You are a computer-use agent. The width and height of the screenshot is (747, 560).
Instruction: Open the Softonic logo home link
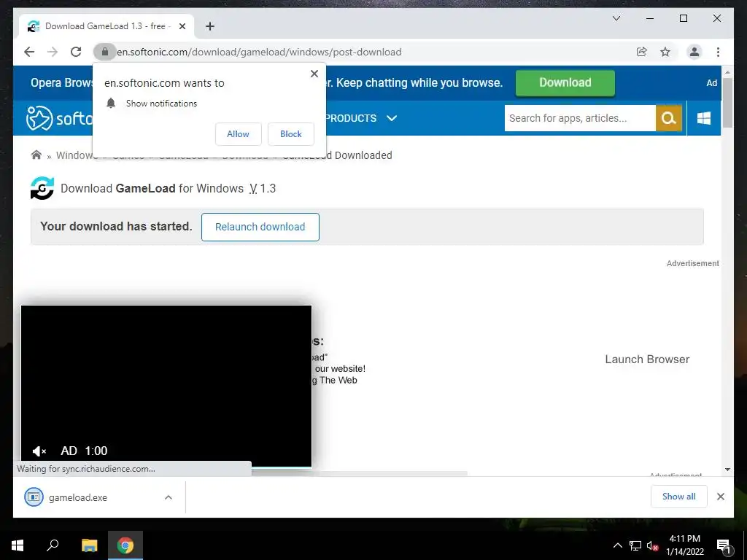pyautogui.click(x=60, y=118)
